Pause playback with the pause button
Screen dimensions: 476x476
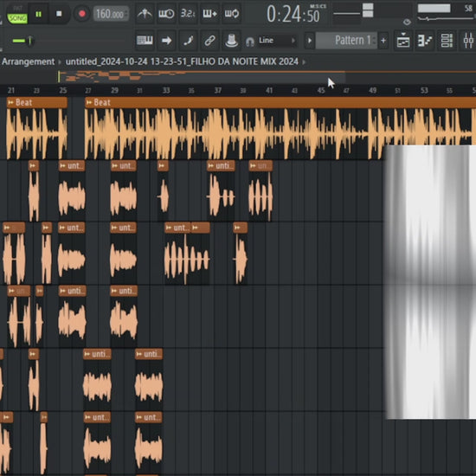(39, 14)
